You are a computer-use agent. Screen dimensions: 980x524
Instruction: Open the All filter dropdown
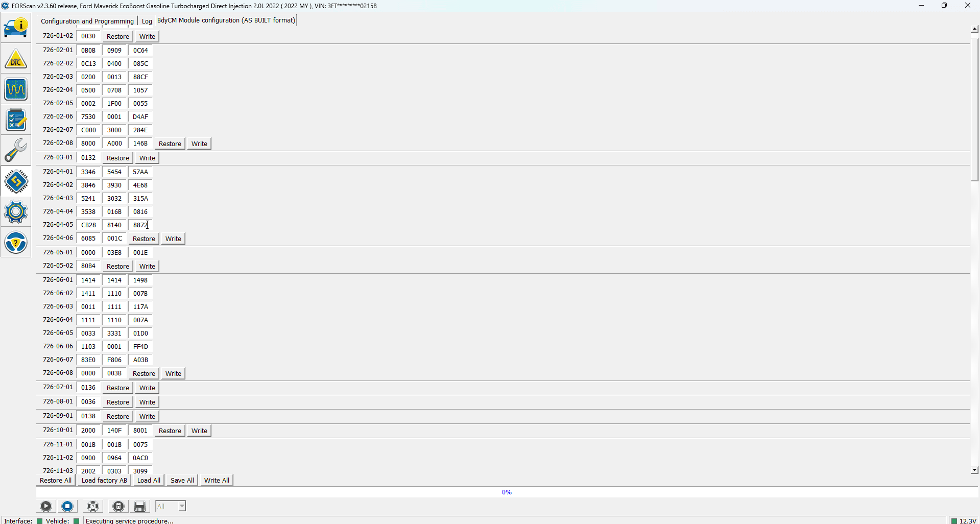tap(171, 506)
